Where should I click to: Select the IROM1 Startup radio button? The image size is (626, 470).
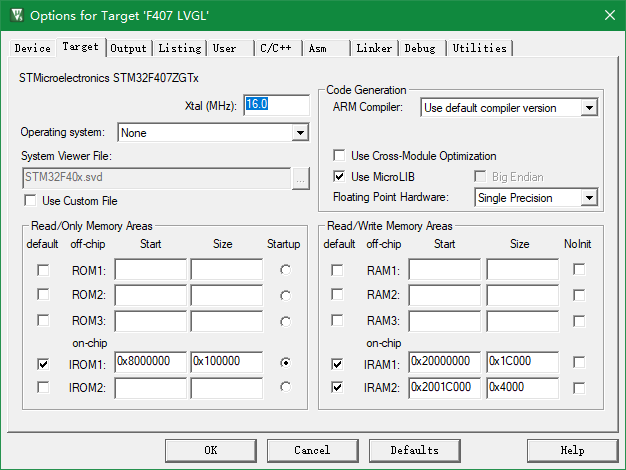(285, 363)
